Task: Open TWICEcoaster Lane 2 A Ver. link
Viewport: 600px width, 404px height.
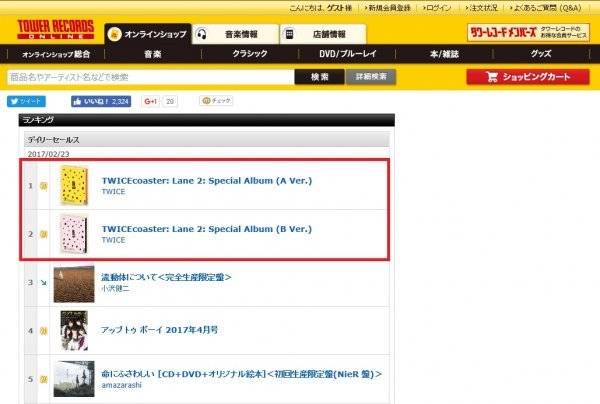Action: (207, 181)
